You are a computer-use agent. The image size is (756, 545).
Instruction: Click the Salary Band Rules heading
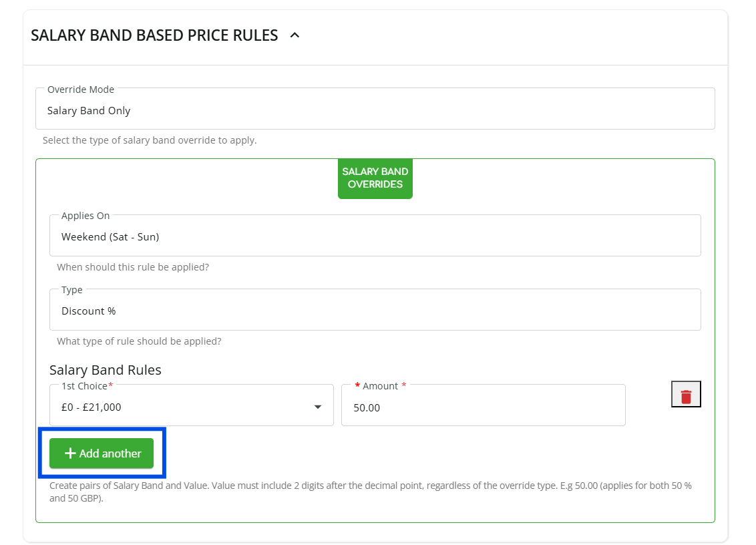[106, 370]
